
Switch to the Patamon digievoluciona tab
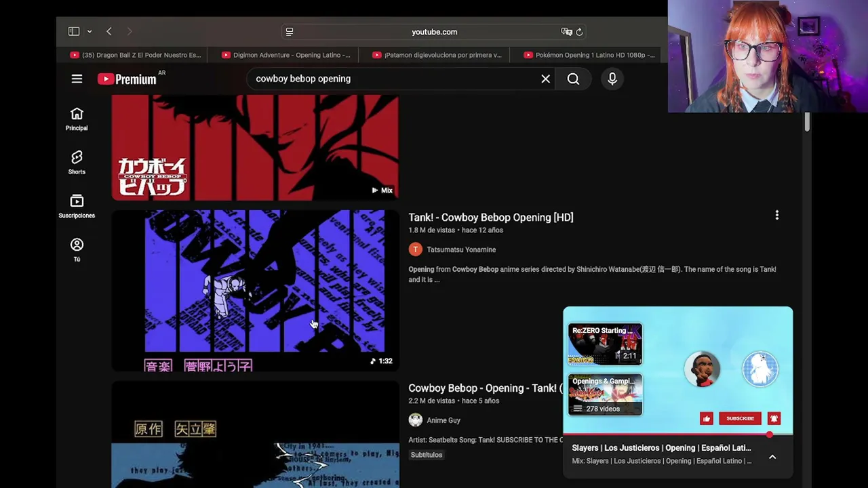[x=437, y=55]
